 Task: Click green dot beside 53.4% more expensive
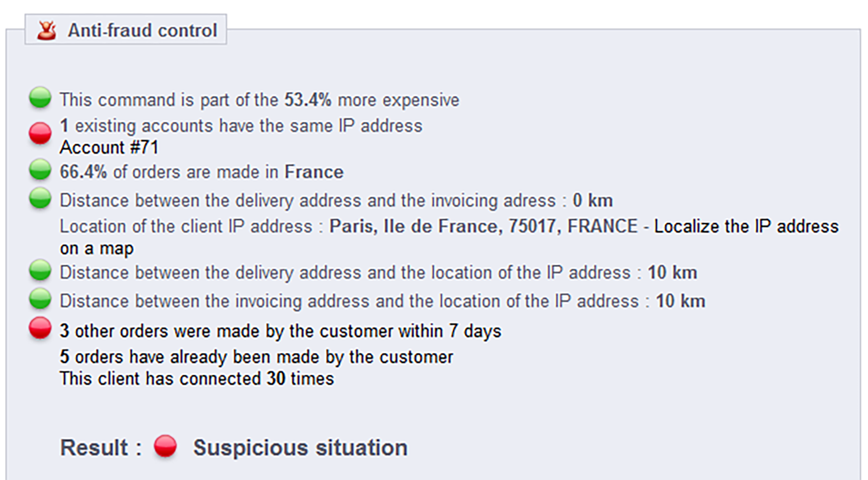pyautogui.click(x=40, y=97)
